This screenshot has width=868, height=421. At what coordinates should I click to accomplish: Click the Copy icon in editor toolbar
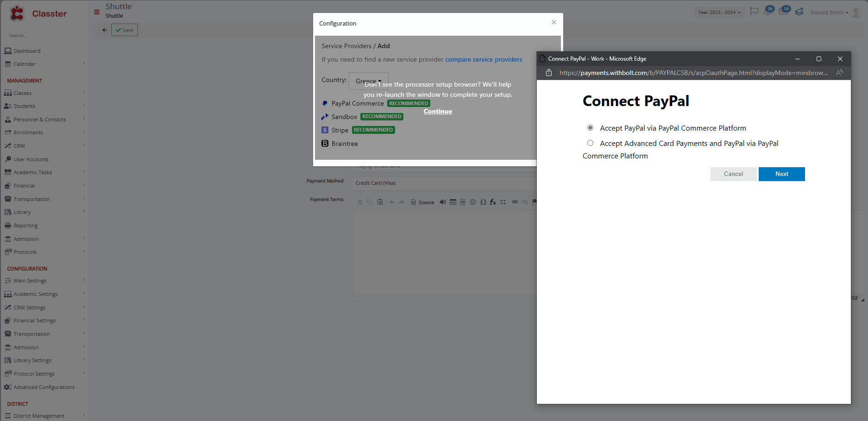pos(370,202)
